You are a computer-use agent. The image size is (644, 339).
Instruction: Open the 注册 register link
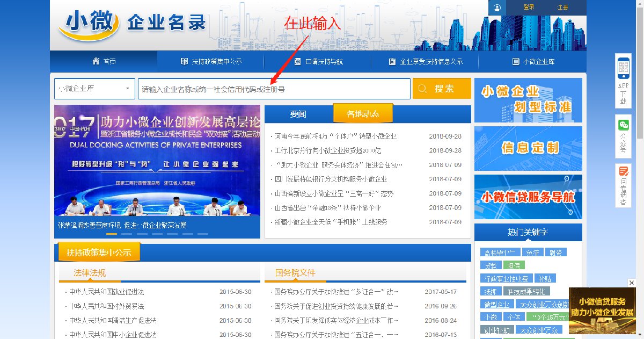coord(562,8)
